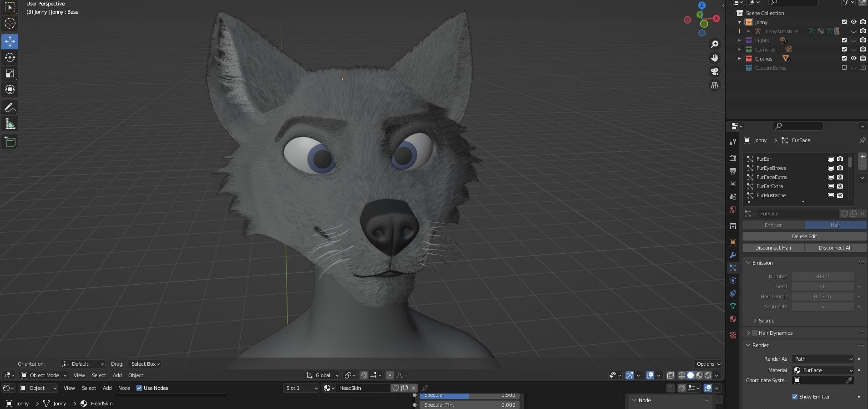Hide the Jonny collection in viewport
868x409 pixels.
[853, 22]
